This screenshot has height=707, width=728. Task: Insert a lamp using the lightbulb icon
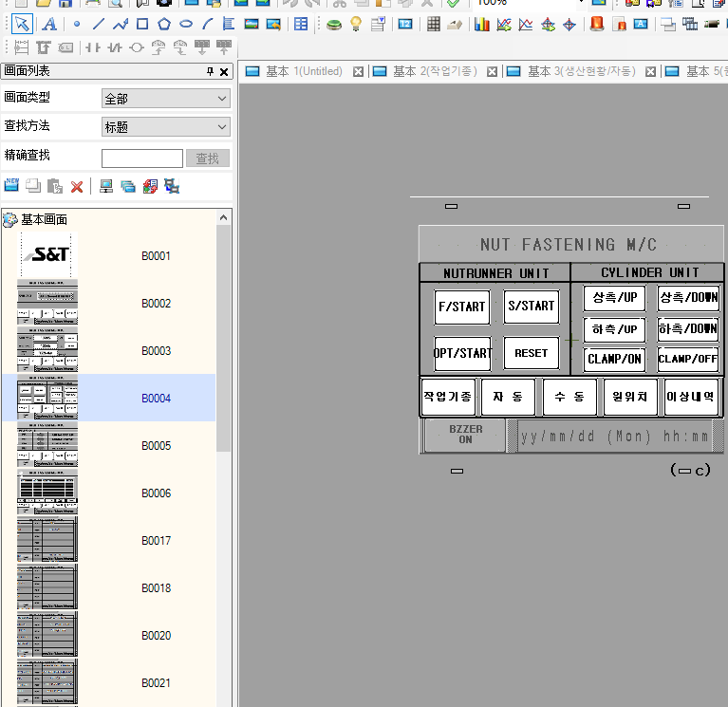[x=356, y=25]
